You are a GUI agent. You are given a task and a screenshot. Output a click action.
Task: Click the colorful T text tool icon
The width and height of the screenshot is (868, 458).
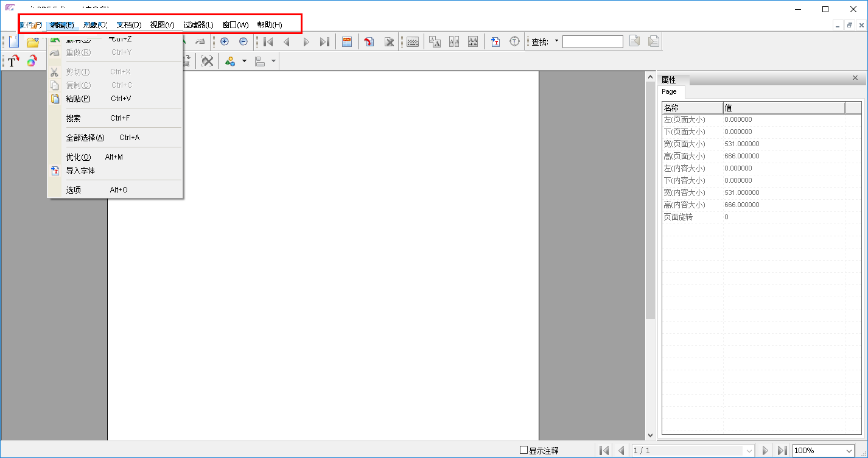(x=13, y=60)
